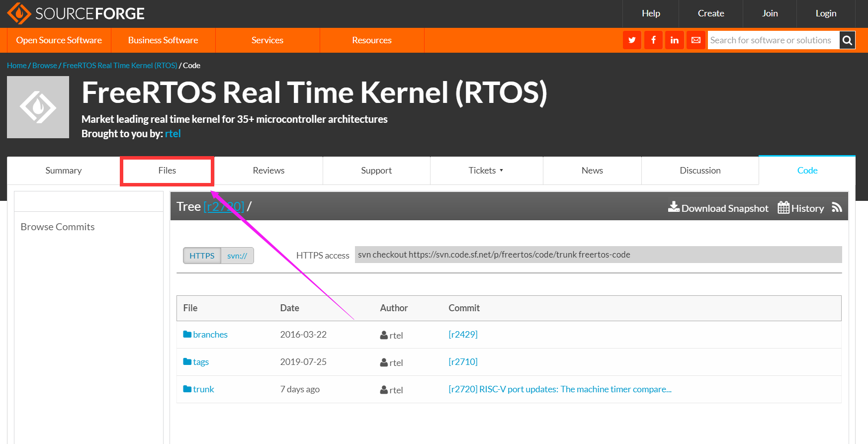868x444 pixels.
Task: Switch to the Discussion tab
Action: click(700, 171)
